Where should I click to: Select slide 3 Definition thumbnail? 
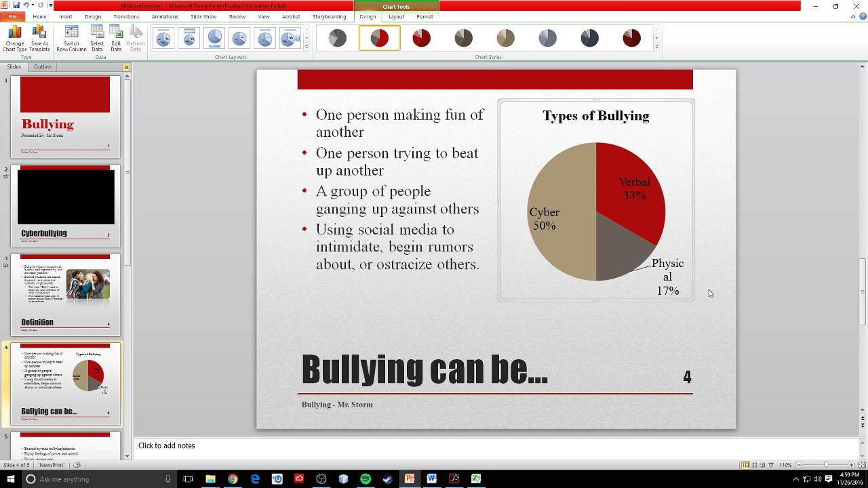[x=65, y=295]
